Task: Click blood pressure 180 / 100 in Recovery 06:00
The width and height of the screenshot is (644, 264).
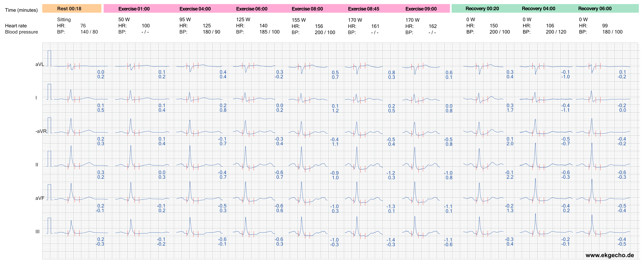Action: [x=612, y=32]
